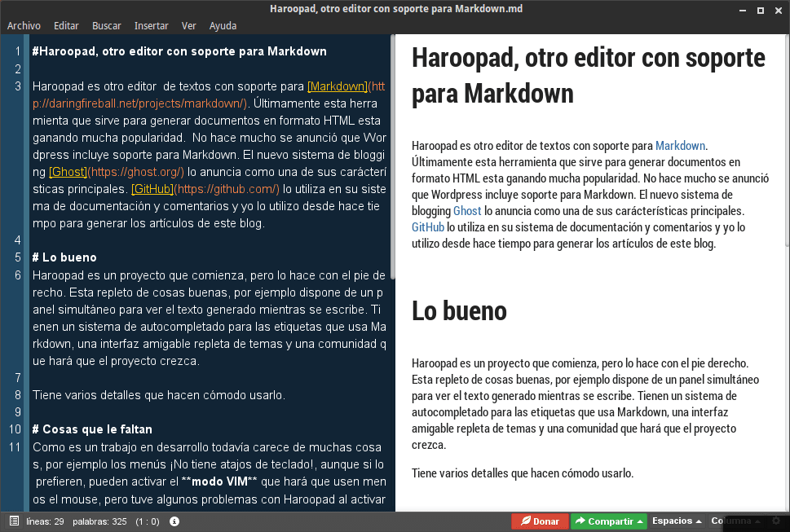Click the cursor position '(1 : 0)' indicator
This screenshot has height=532, width=790.
pyautogui.click(x=147, y=521)
